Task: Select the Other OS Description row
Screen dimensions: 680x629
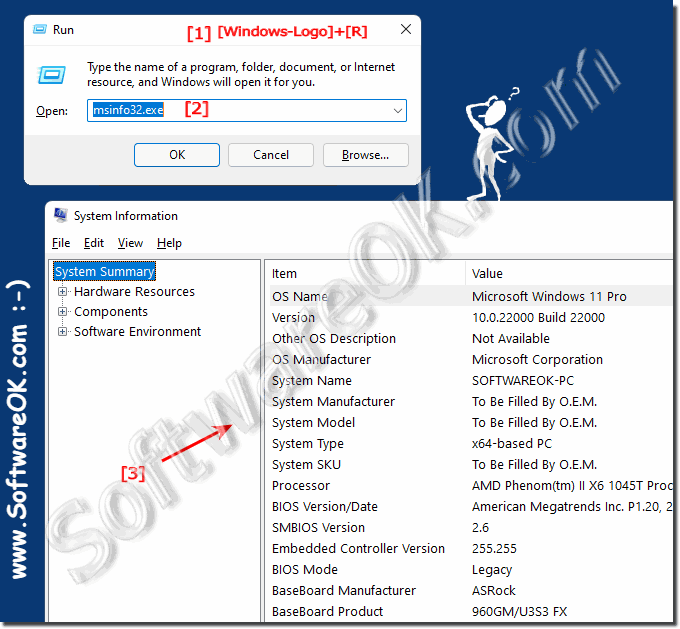Action: point(471,338)
